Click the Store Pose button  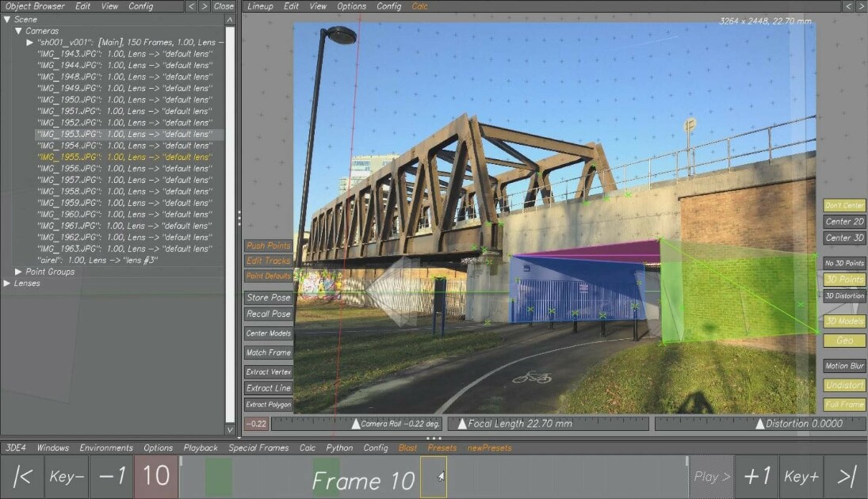[269, 298]
